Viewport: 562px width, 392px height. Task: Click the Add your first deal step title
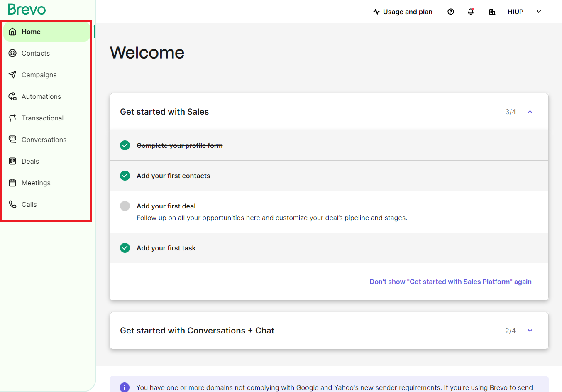[x=166, y=206]
